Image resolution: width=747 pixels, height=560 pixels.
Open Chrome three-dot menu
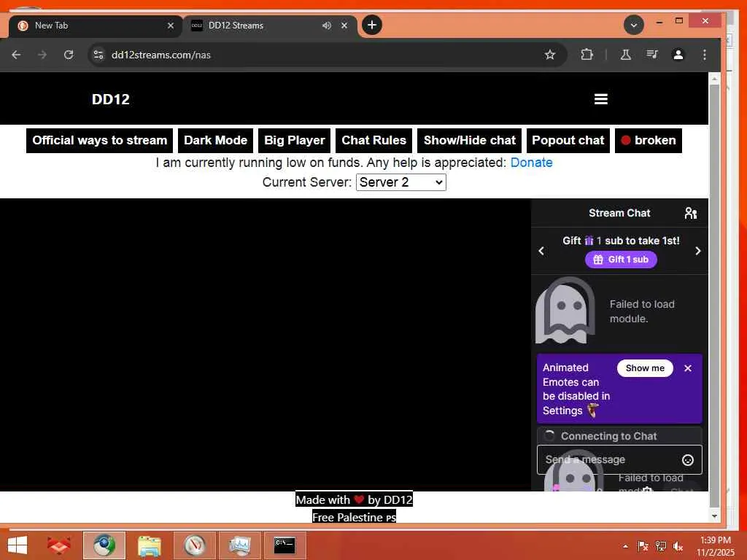point(705,55)
